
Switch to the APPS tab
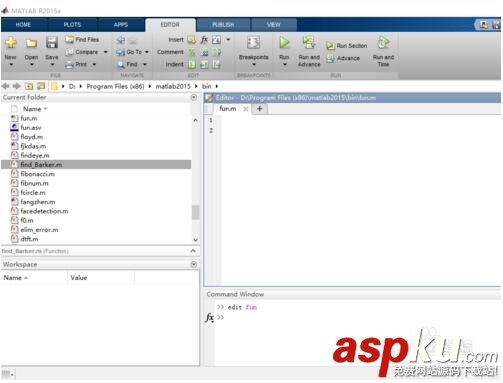point(121,25)
